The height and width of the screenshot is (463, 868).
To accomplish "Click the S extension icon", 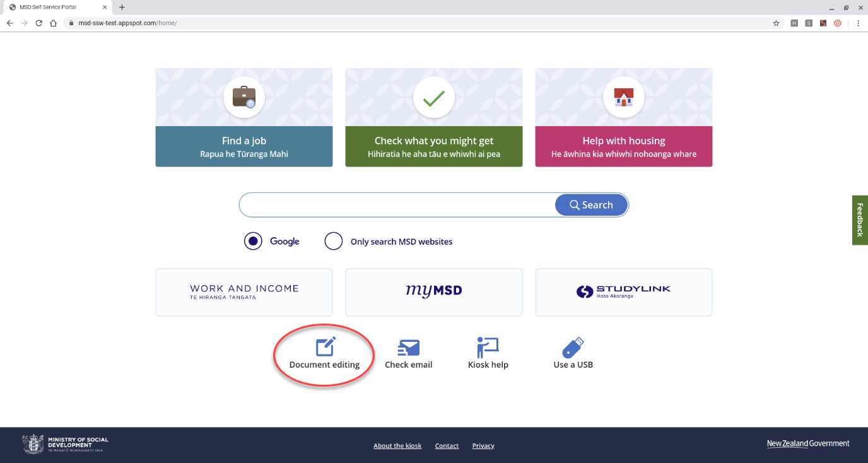I will (809, 23).
